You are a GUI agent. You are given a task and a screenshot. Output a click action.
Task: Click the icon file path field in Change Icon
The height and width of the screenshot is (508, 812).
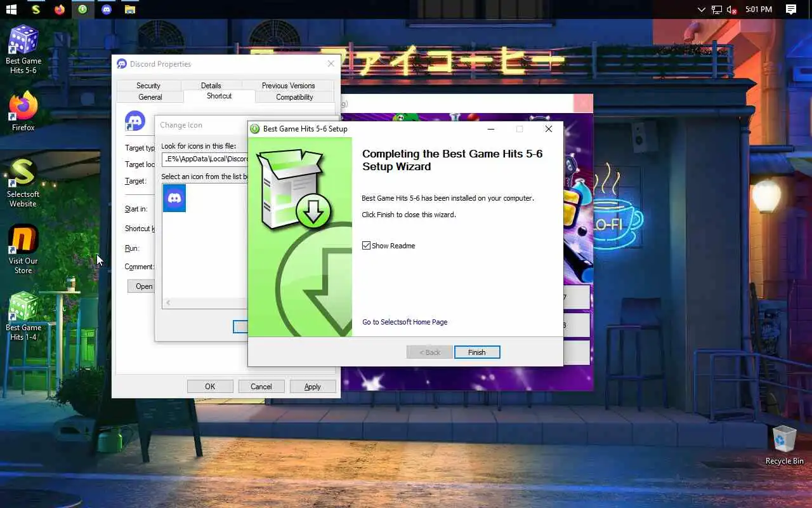click(x=205, y=159)
